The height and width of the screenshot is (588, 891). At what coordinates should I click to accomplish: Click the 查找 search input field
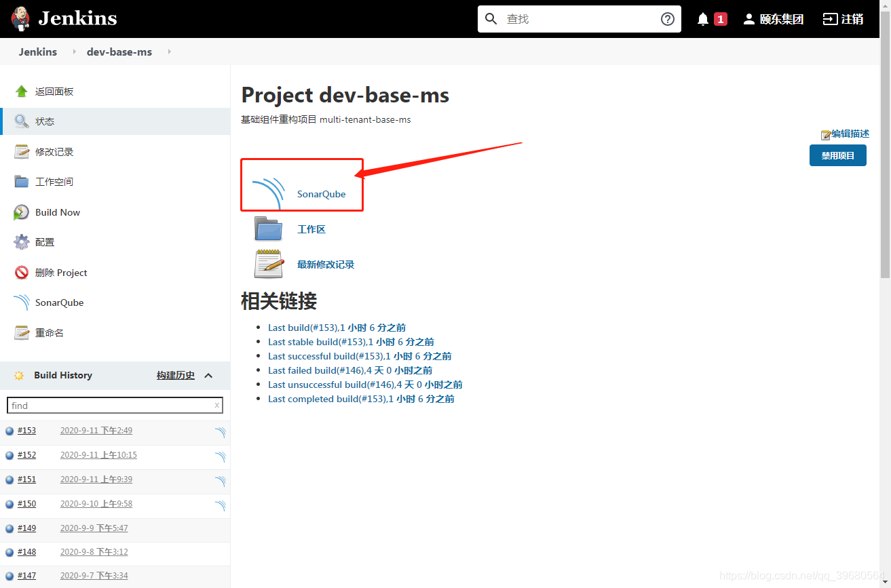click(580, 19)
